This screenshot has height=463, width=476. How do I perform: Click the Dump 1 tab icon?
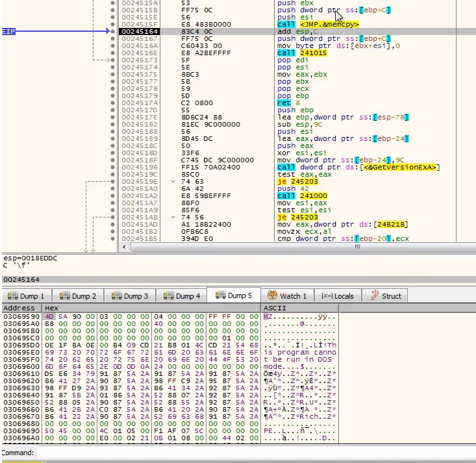pyautogui.click(x=12, y=296)
